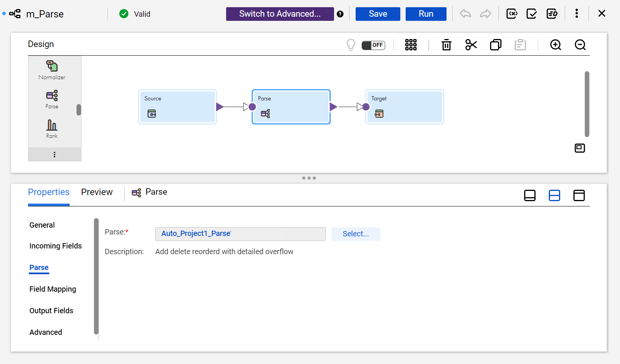620x364 pixels.
Task: Open the Field Mapping section
Action: (x=53, y=289)
